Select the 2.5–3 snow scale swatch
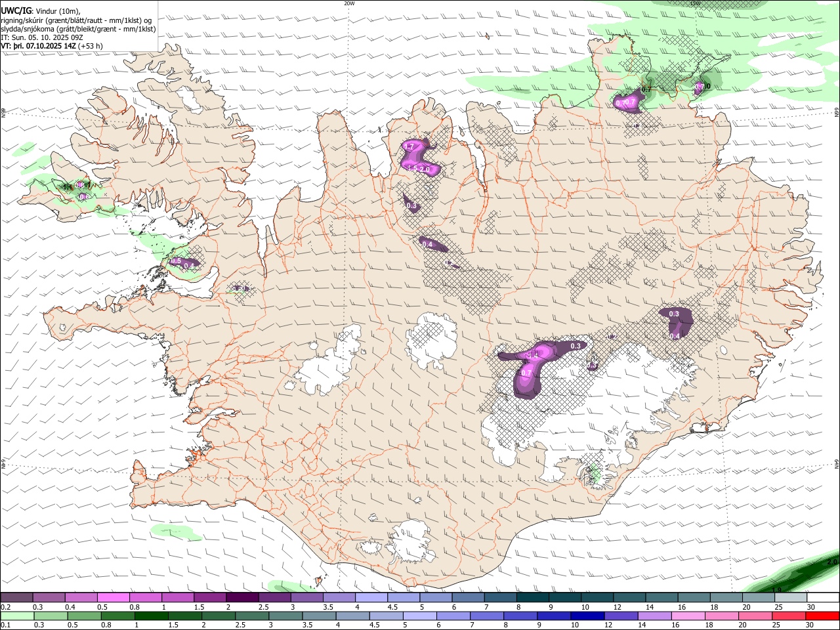 point(274,598)
